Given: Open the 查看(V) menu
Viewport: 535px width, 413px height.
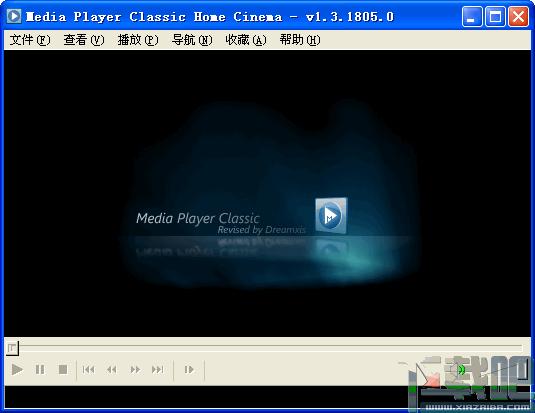Looking at the screenshot, I should click(x=84, y=40).
